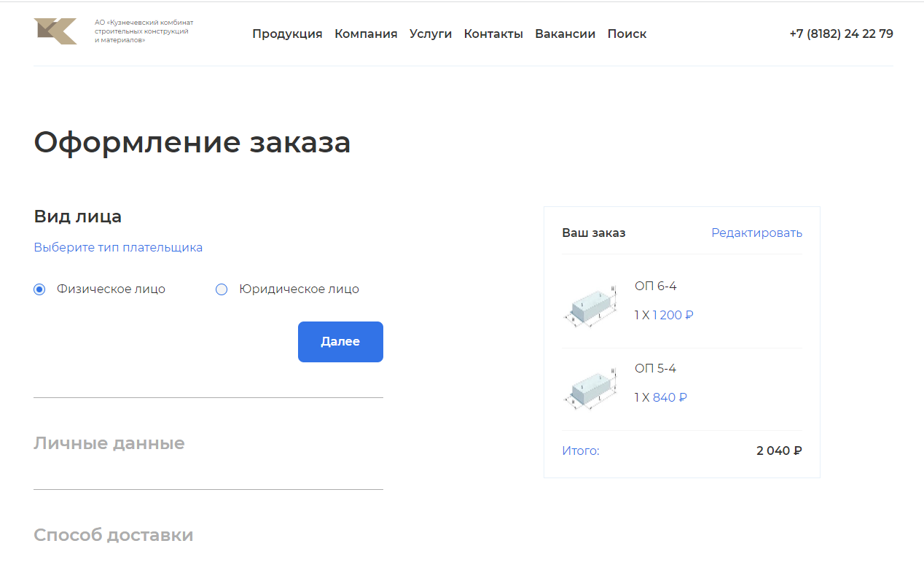The height and width of the screenshot is (573, 924).
Task: Click the company logo icon
Action: (55, 32)
